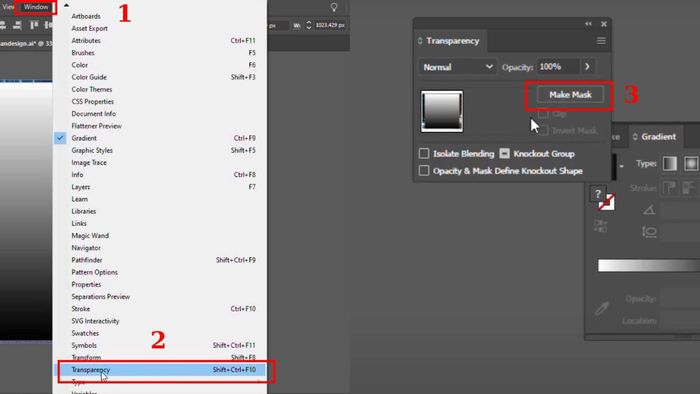Click the reverse gradient icon

[600, 226]
